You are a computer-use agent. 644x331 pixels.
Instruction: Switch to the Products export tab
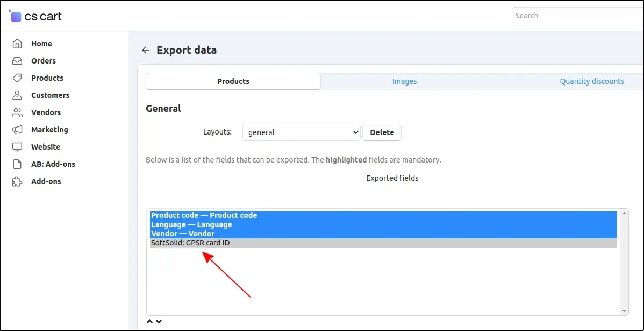[x=233, y=81]
